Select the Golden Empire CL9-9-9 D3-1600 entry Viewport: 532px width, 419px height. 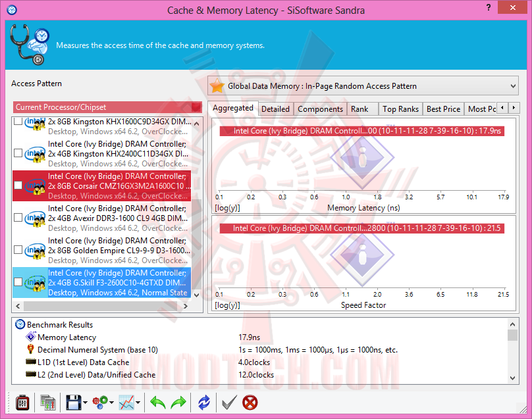click(x=102, y=250)
